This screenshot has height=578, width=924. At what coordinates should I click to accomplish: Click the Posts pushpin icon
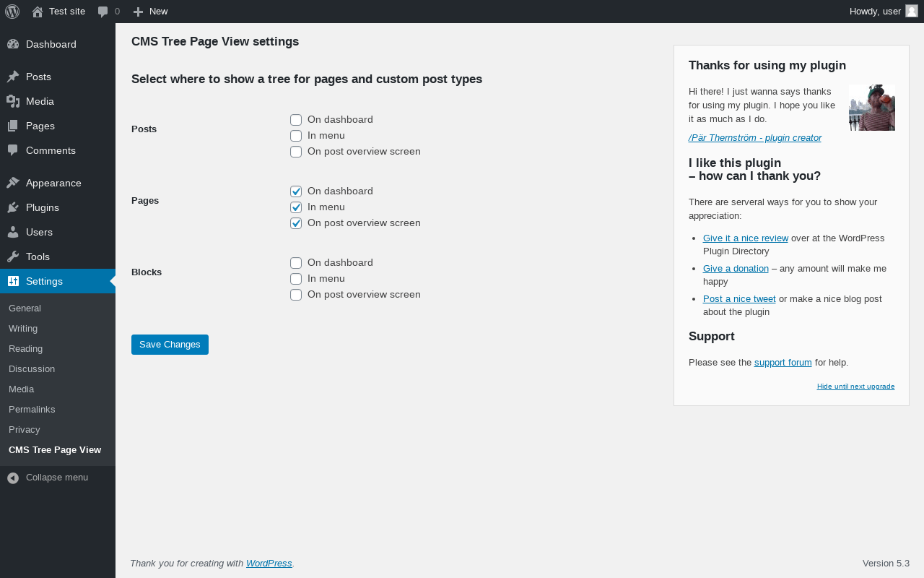coord(13,77)
